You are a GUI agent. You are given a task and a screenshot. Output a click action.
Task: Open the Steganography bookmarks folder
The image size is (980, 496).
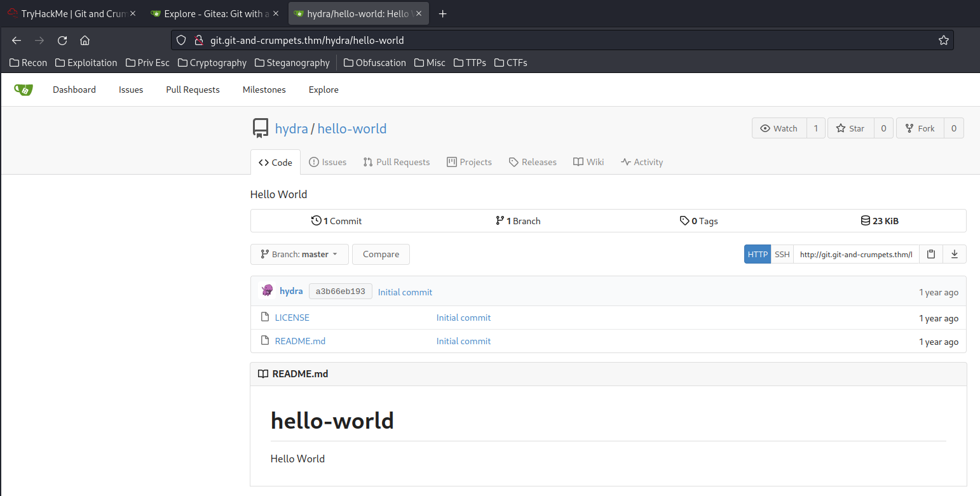point(292,63)
